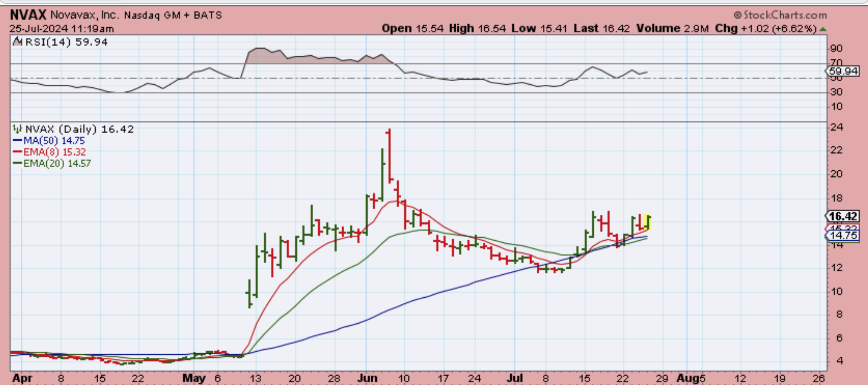Click the 'EMA(20) 14.57' legend text

(x=57, y=163)
